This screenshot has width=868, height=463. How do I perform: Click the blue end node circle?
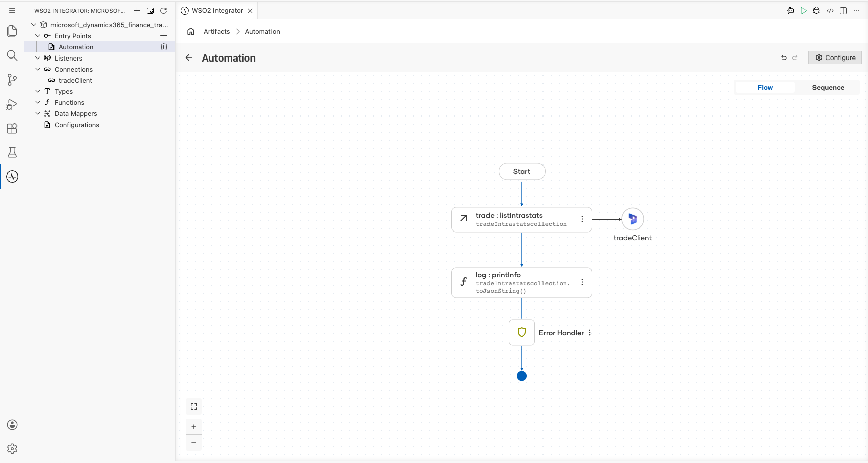[522, 376]
